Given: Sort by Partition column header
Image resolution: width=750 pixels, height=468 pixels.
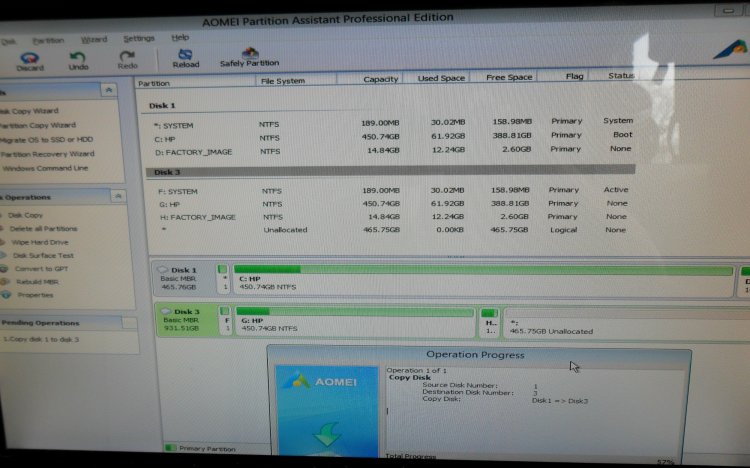Looking at the screenshot, I should (x=154, y=83).
